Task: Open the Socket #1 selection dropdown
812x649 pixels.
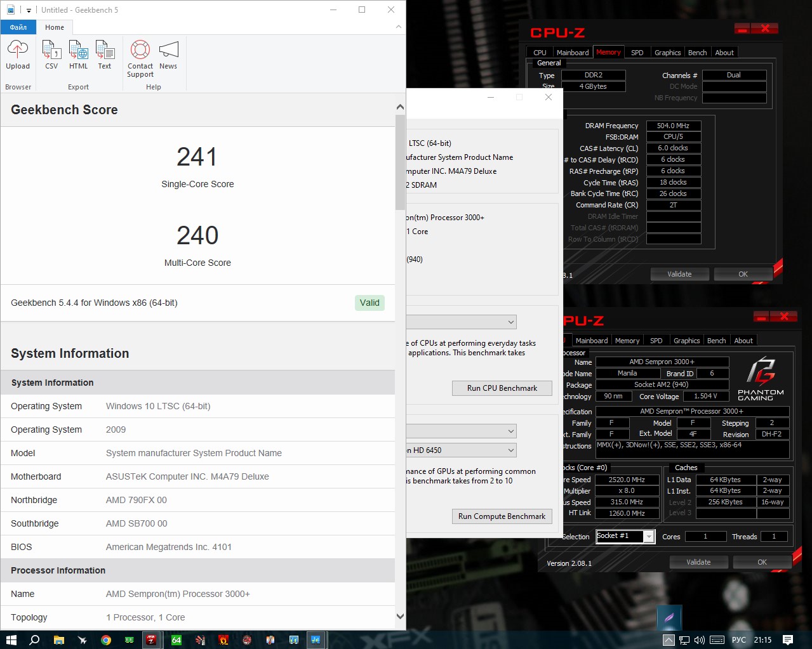Action: pos(625,536)
